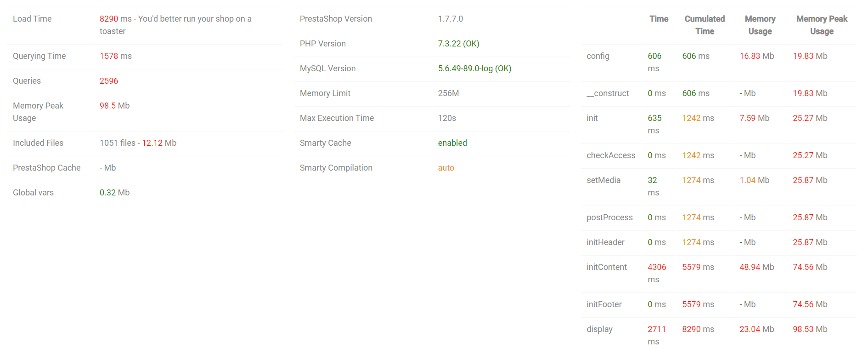This screenshot has width=868, height=349.
Task: Select the PHP Version value 7.3.22 (OK)
Action: click(458, 44)
